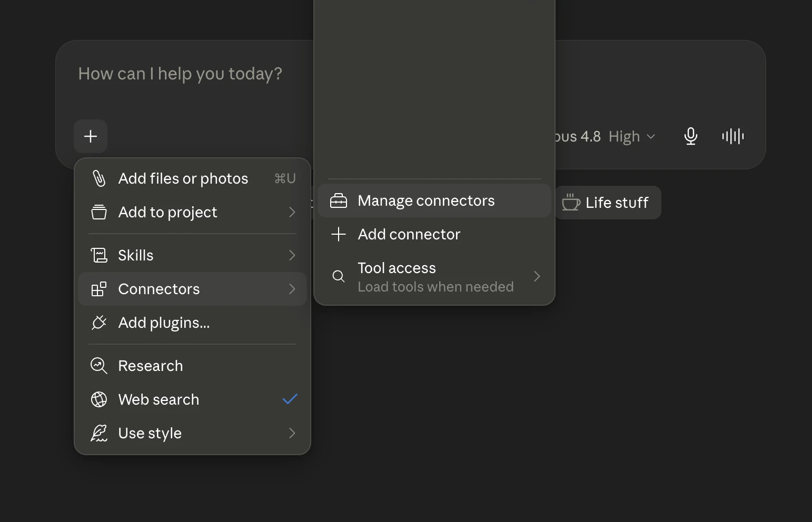The height and width of the screenshot is (522, 812).
Task: Click the Research magnifier icon
Action: click(x=99, y=366)
